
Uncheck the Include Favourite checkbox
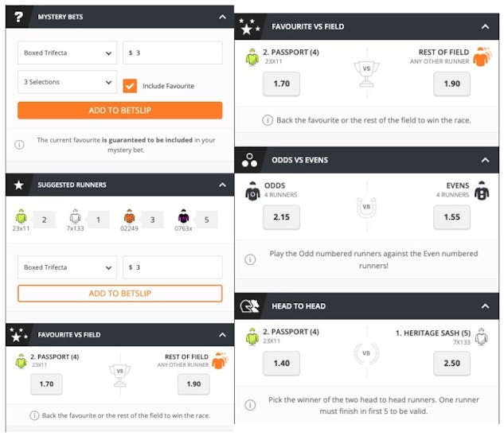point(130,86)
